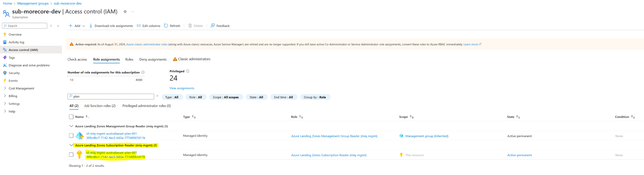Click the up/down sort arrows beside sidebar search

coord(51,26)
